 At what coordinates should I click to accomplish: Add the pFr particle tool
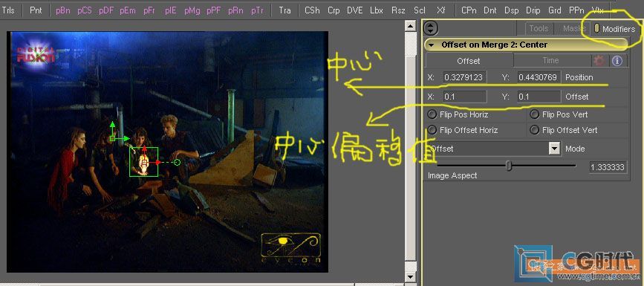click(149, 10)
